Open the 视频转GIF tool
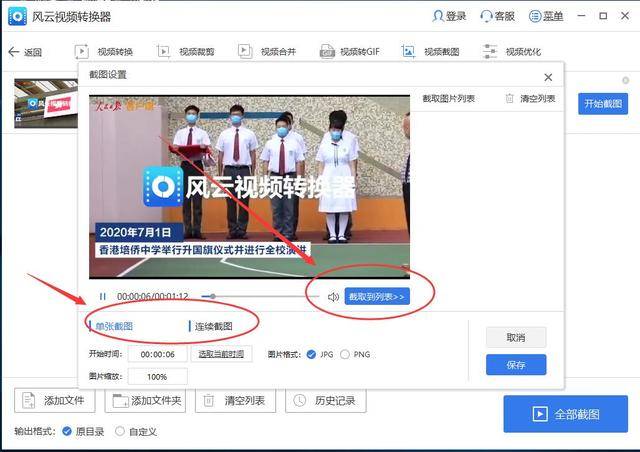 pos(350,51)
